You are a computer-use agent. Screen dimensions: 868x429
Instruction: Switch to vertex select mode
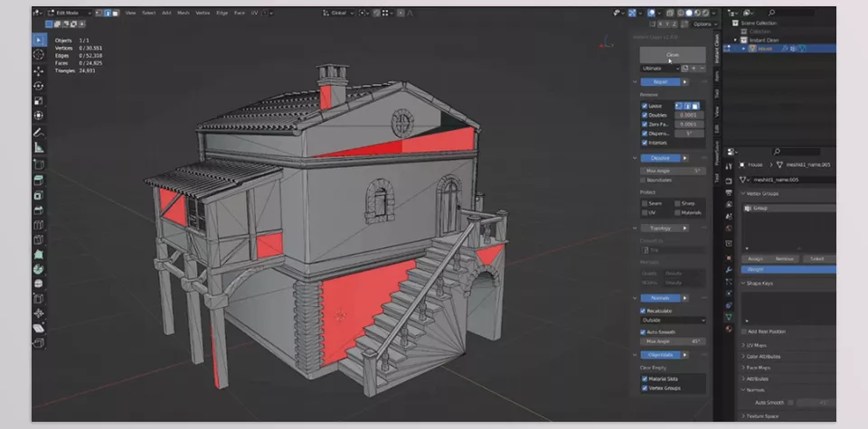[99, 13]
